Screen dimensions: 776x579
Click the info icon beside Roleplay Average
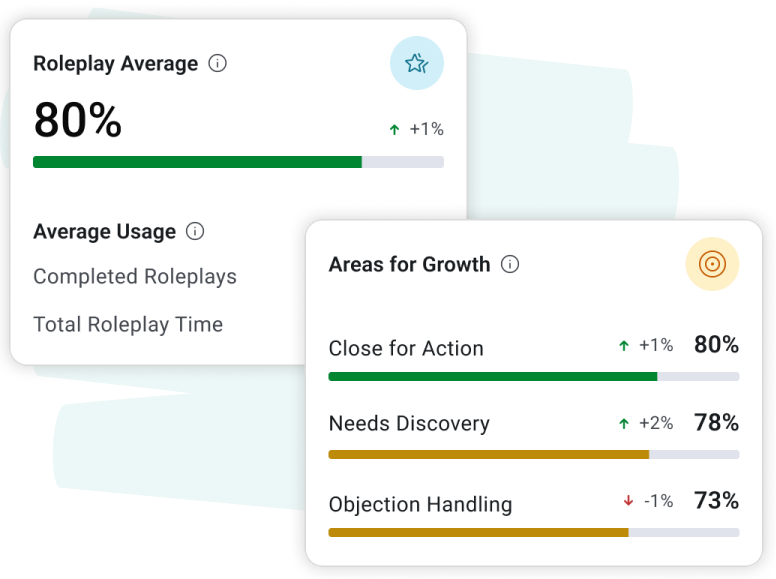click(217, 64)
